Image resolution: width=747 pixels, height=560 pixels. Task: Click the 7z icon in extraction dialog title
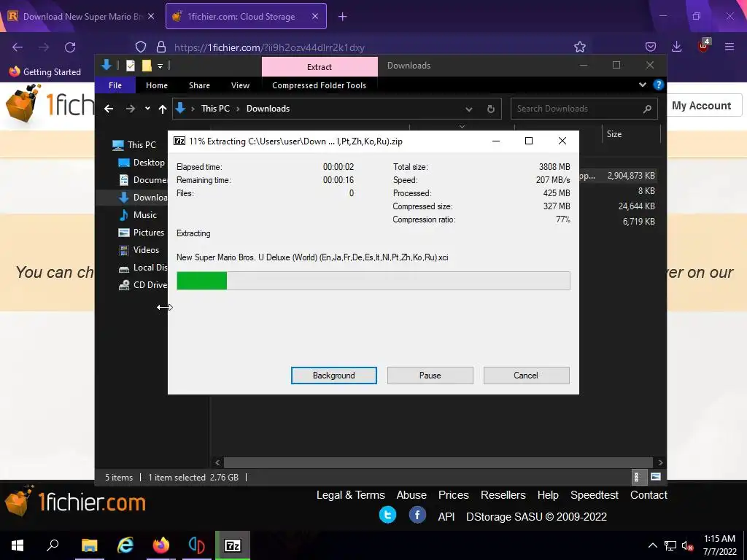point(179,141)
